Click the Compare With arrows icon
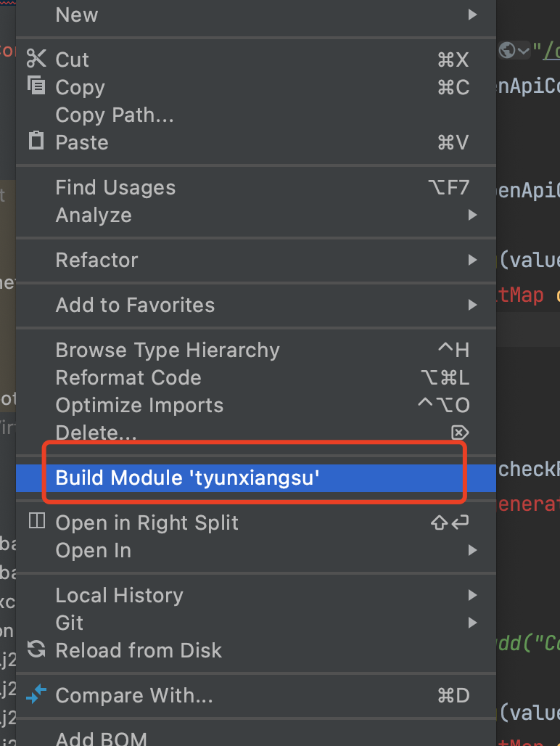The height and width of the screenshot is (746, 560). 36,694
